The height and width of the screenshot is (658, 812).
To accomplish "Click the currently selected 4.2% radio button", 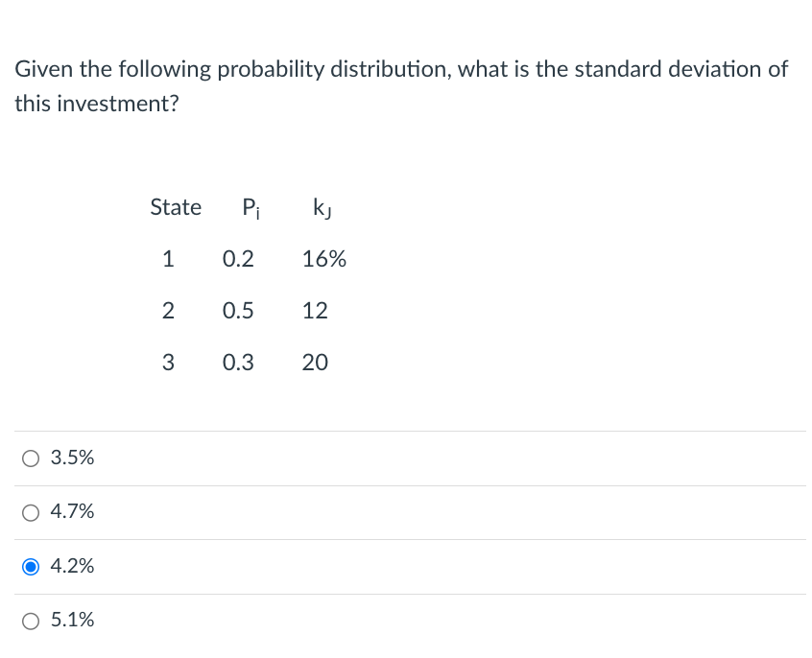I will (x=30, y=566).
